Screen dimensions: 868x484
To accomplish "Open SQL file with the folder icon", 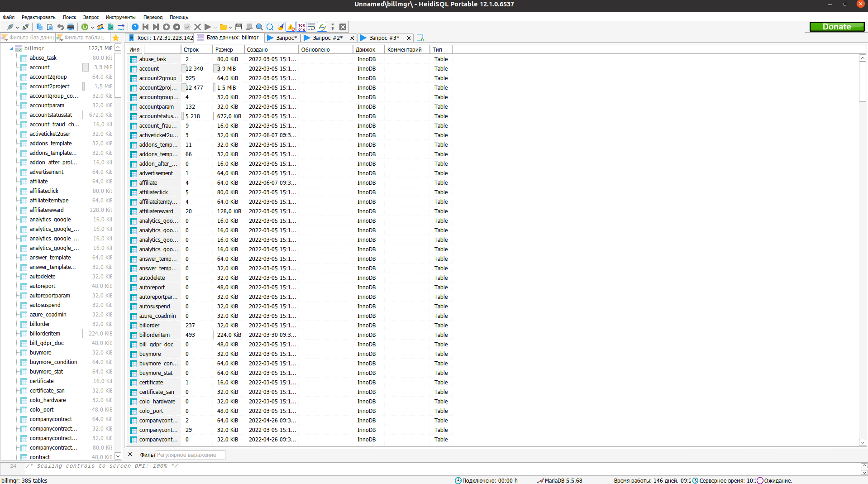I will click(223, 27).
